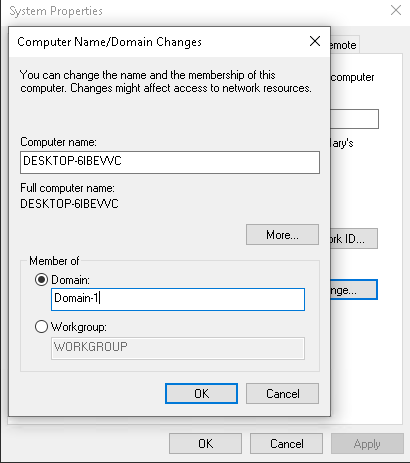
Task: Click OK in the System Properties window
Action: 205,444
